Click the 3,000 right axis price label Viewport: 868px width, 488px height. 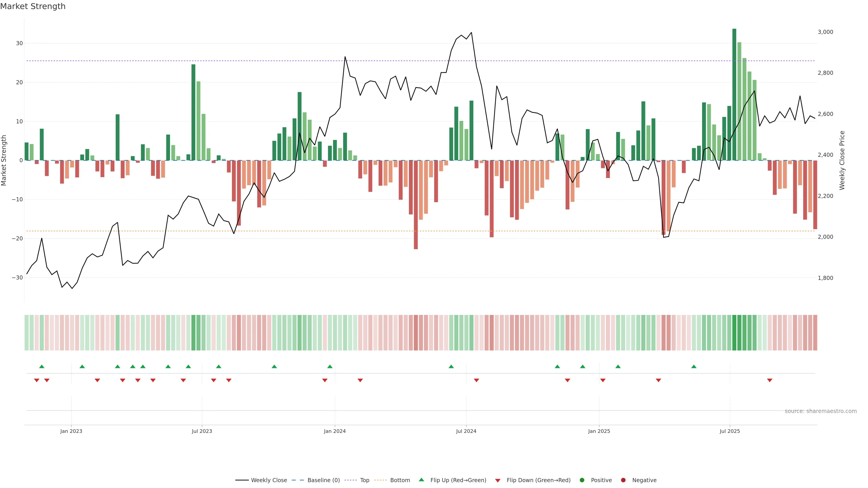coord(825,32)
